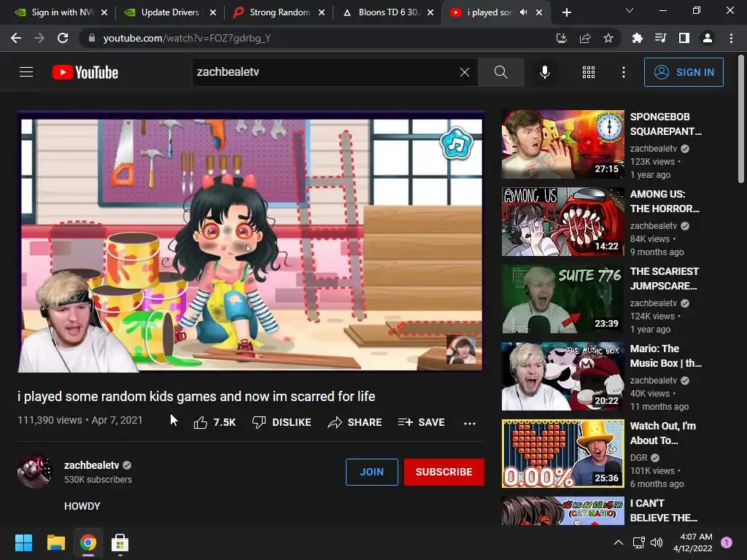747x560 pixels.
Task: Share this page icon in address bar
Action: point(585,38)
